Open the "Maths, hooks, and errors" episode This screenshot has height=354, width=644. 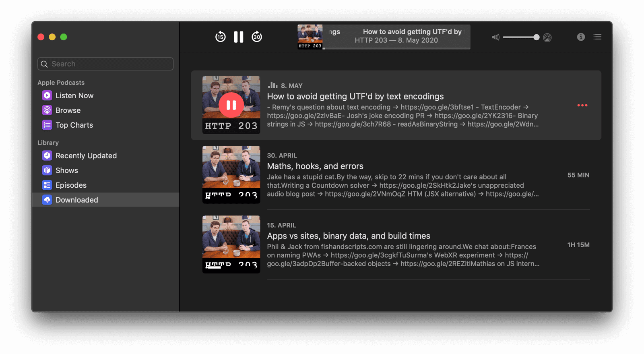(x=315, y=166)
